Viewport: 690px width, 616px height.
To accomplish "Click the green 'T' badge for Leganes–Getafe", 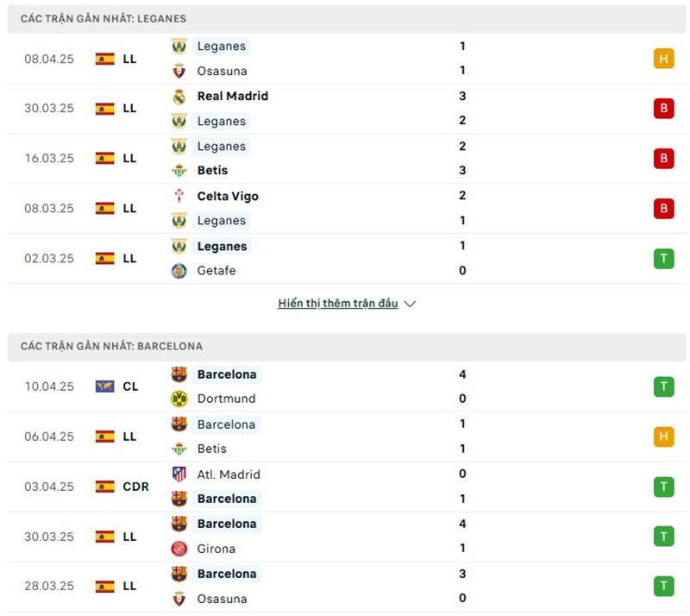I will (663, 259).
